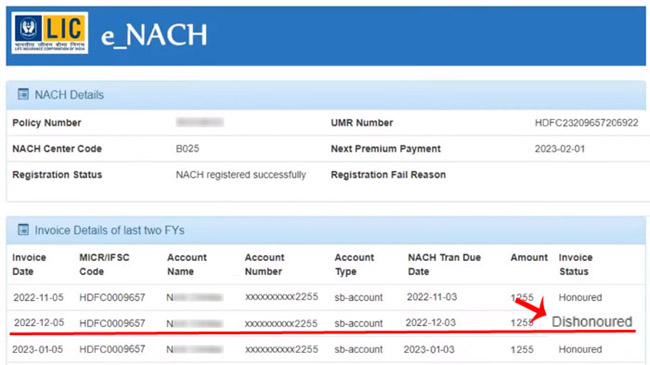
Task: Click account number in 2022-11-05 row
Action: pos(281,297)
